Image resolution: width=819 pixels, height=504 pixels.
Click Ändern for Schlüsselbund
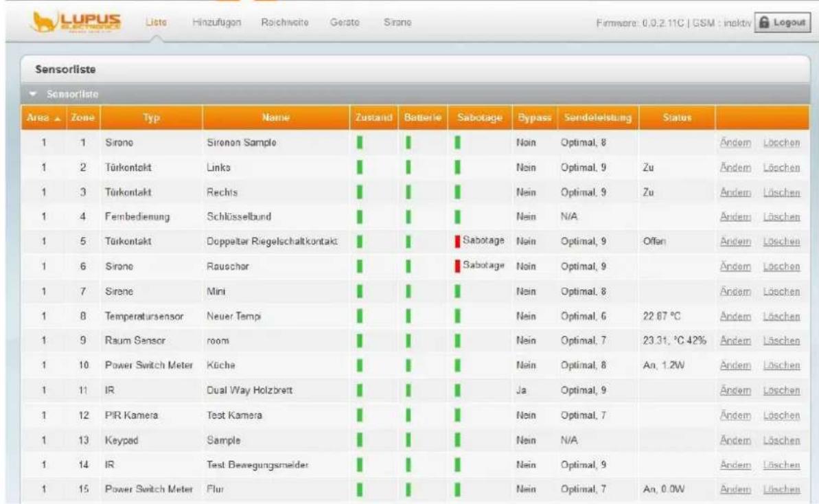point(735,217)
